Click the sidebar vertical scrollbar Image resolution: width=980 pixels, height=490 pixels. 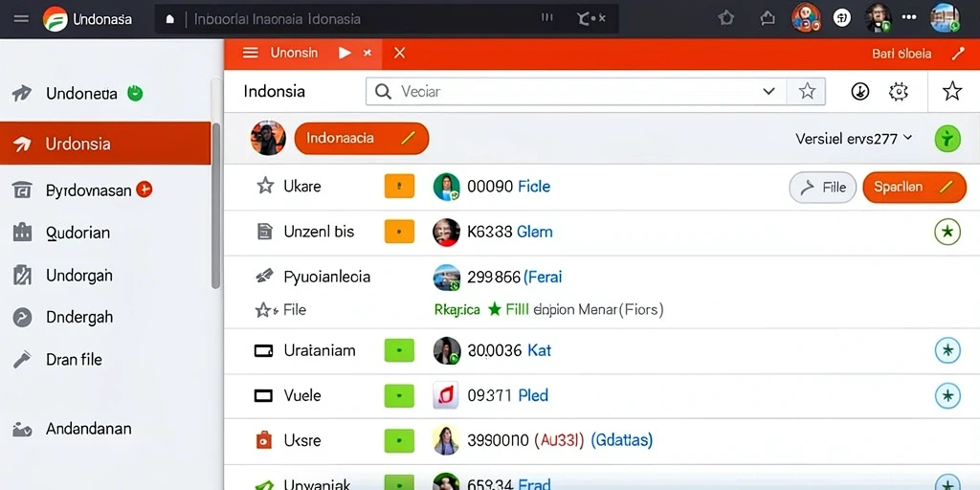click(215, 206)
